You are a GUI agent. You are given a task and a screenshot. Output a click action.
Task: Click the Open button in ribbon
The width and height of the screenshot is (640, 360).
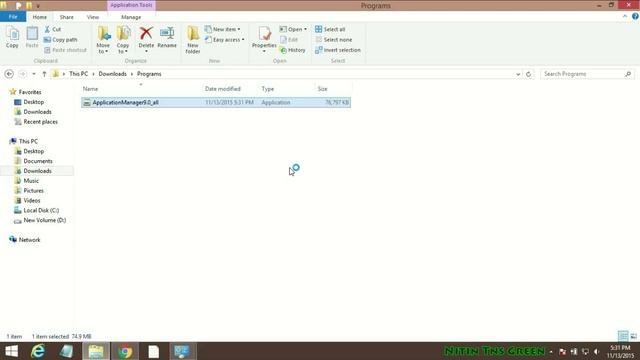[x=293, y=29]
